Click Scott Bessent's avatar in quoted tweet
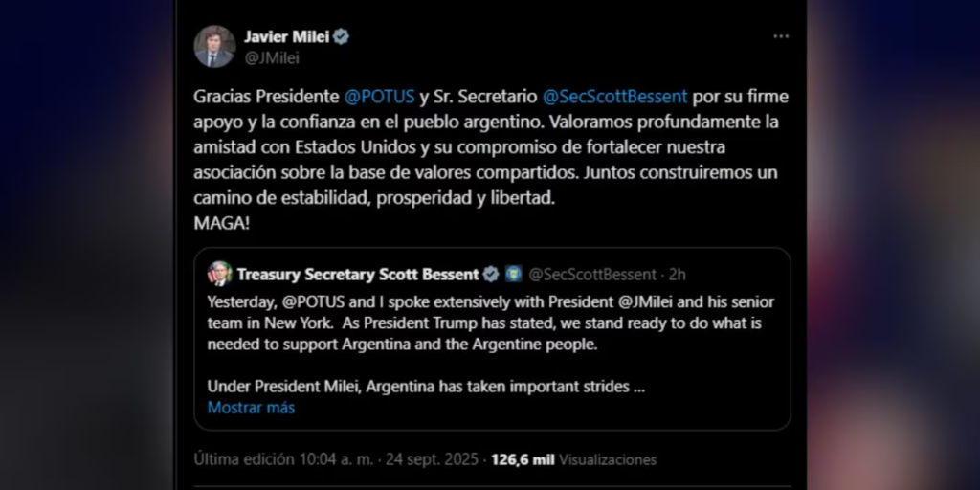This screenshot has width=980, height=490. point(219,274)
